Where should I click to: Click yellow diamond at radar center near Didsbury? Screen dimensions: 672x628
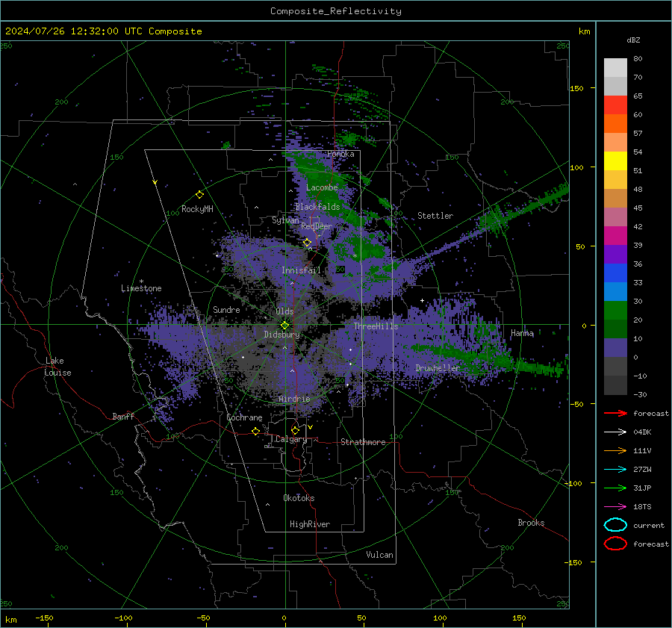click(x=284, y=326)
